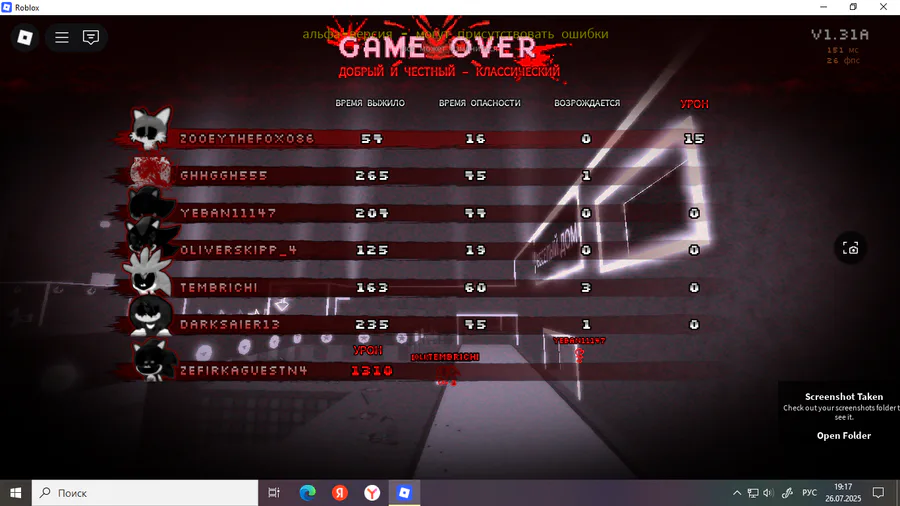900x506 pixels.
Task: Focus the Поиск taskbar search box
Action: (x=145, y=493)
